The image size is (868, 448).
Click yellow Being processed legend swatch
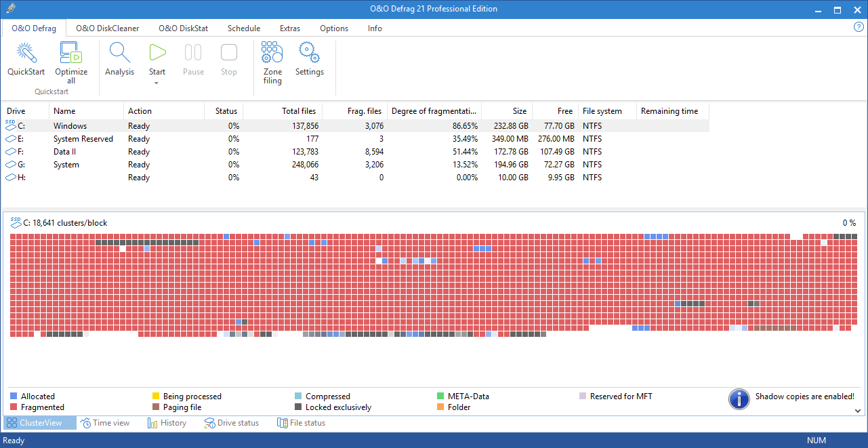[x=156, y=396]
